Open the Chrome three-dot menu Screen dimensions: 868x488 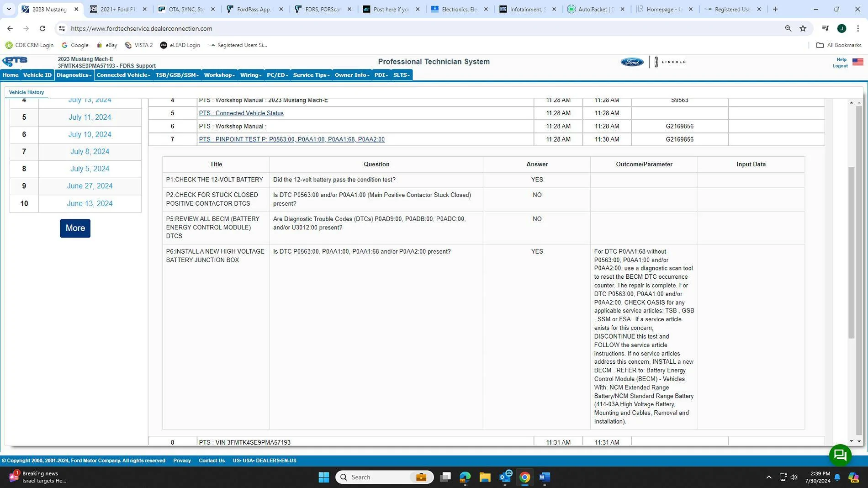(x=857, y=28)
